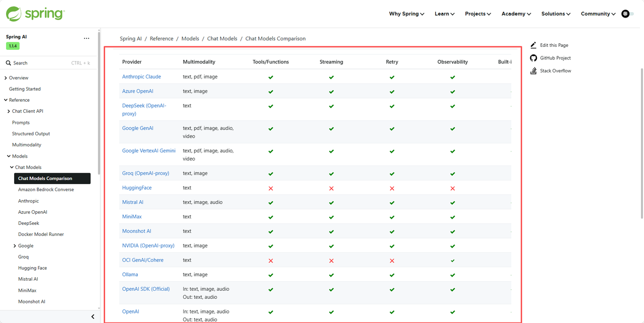Click Mistral AI Retry check mark
This screenshot has height=323, width=644.
coord(392,203)
